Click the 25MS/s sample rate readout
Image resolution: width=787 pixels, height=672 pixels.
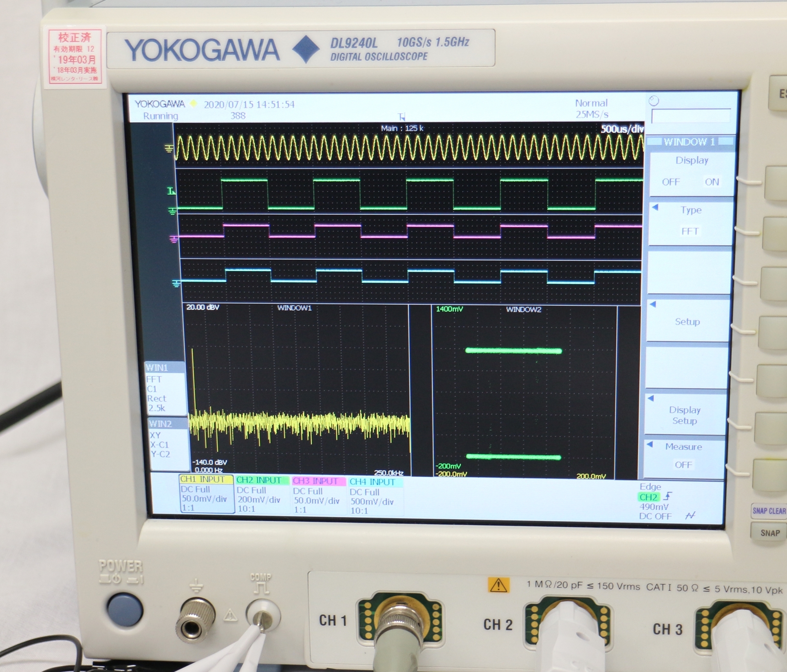[x=592, y=115]
